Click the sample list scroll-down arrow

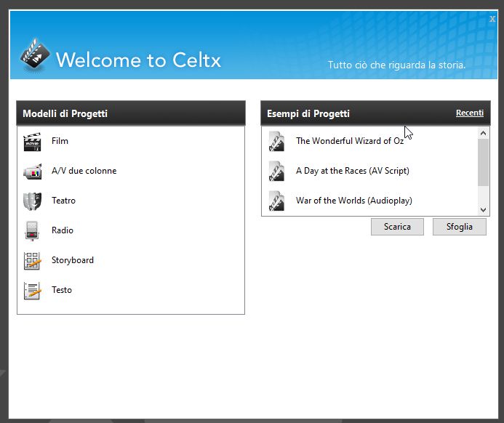click(483, 210)
